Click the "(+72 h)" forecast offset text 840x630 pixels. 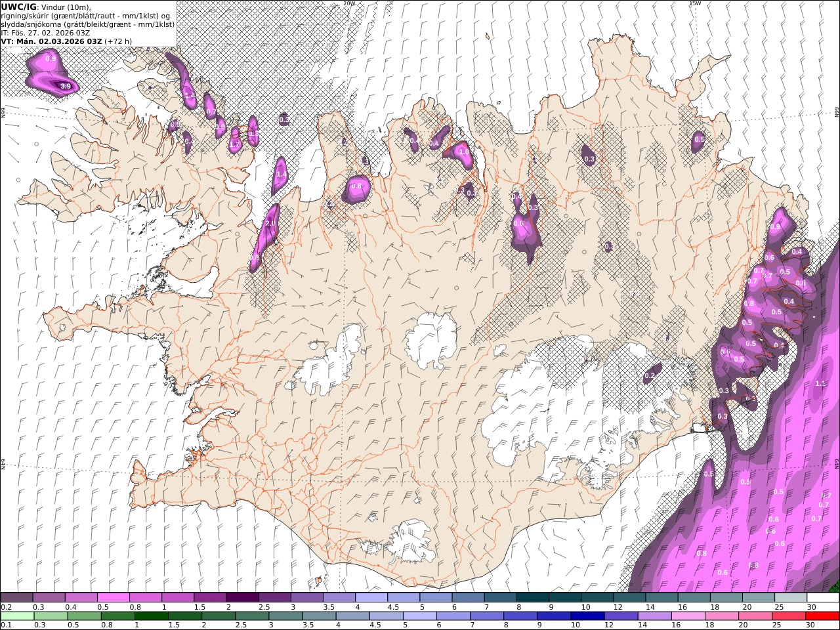click(118, 41)
